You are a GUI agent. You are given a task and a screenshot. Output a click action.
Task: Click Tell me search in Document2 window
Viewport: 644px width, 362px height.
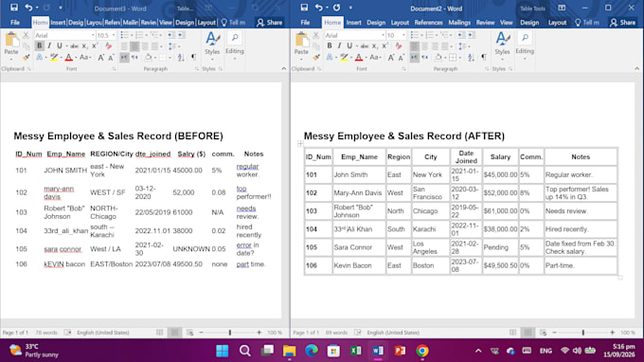click(587, 23)
